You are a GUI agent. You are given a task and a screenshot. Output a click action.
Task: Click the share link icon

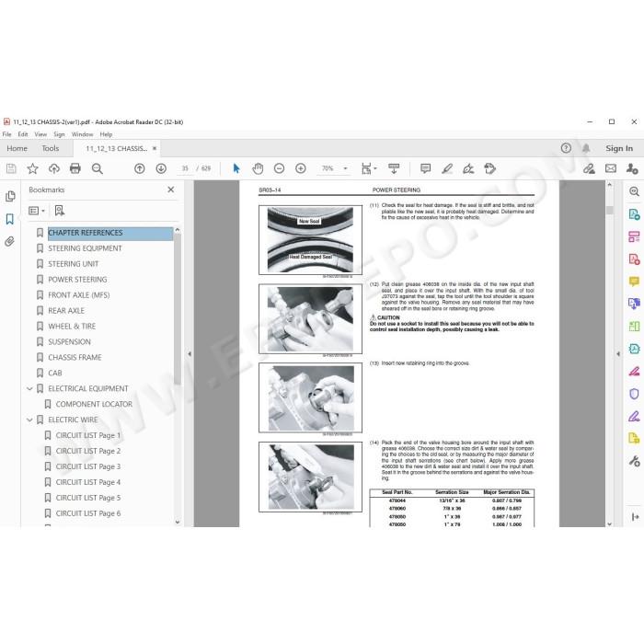[x=589, y=168]
